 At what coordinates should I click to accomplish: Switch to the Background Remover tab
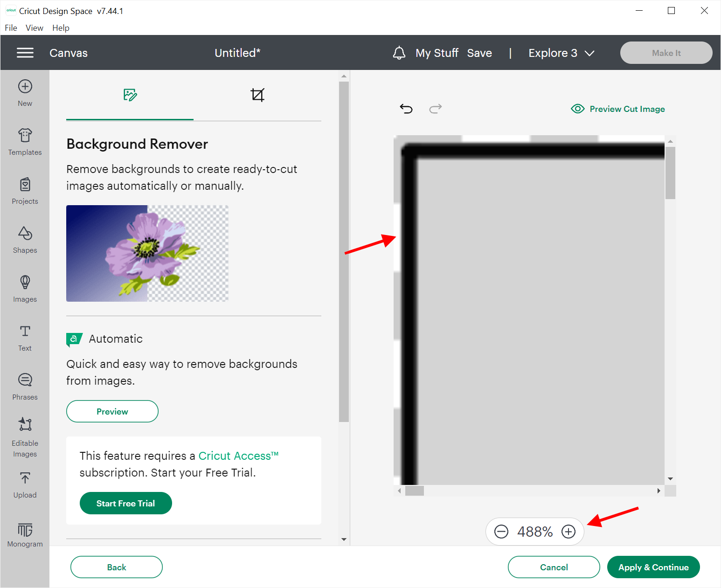click(x=130, y=95)
